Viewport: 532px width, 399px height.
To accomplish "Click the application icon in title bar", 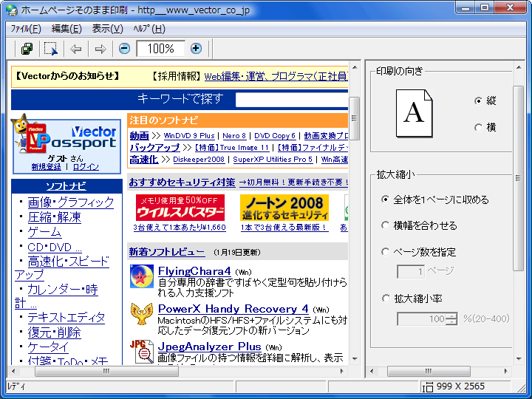I will click(x=12, y=10).
